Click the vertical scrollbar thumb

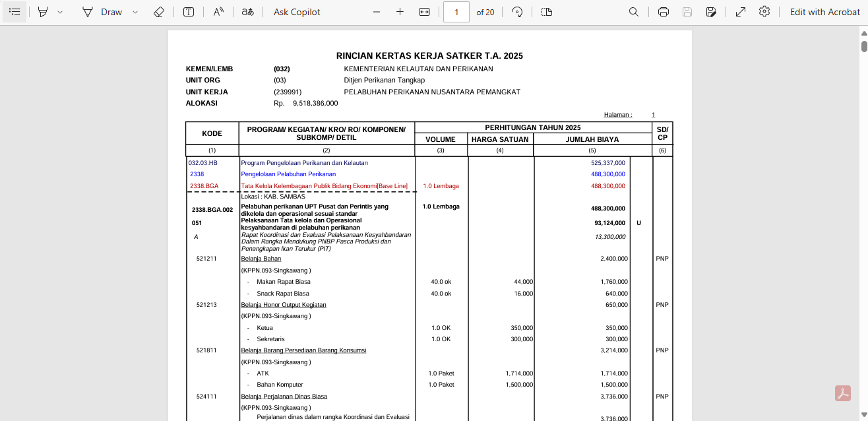[x=864, y=46]
